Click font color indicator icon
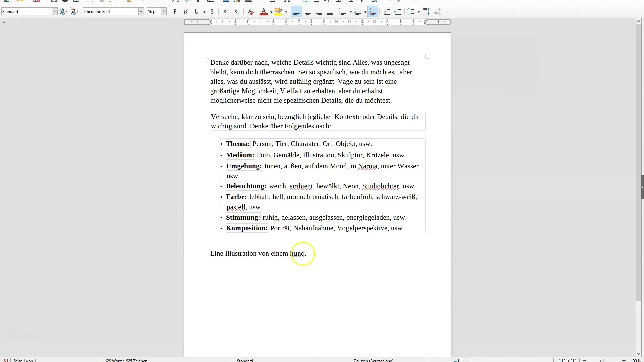The width and height of the screenshot is (644, 362). [x=264, y=11]
